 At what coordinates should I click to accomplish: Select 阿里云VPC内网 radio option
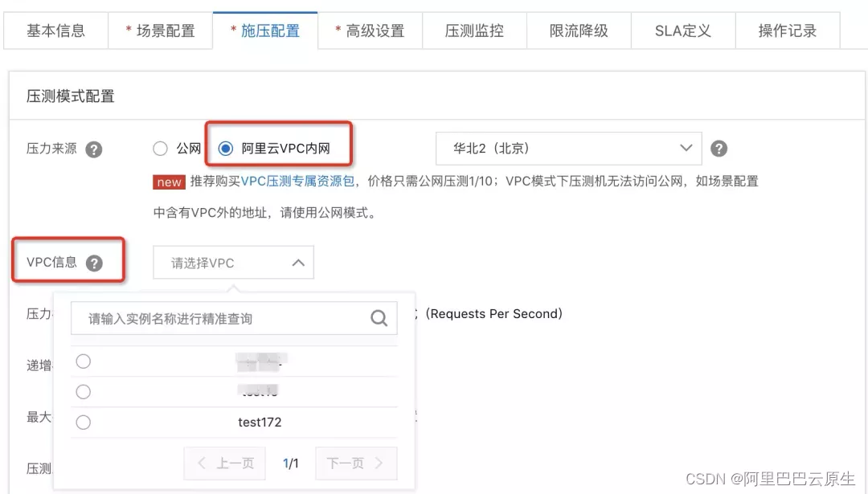pos(225,149)
